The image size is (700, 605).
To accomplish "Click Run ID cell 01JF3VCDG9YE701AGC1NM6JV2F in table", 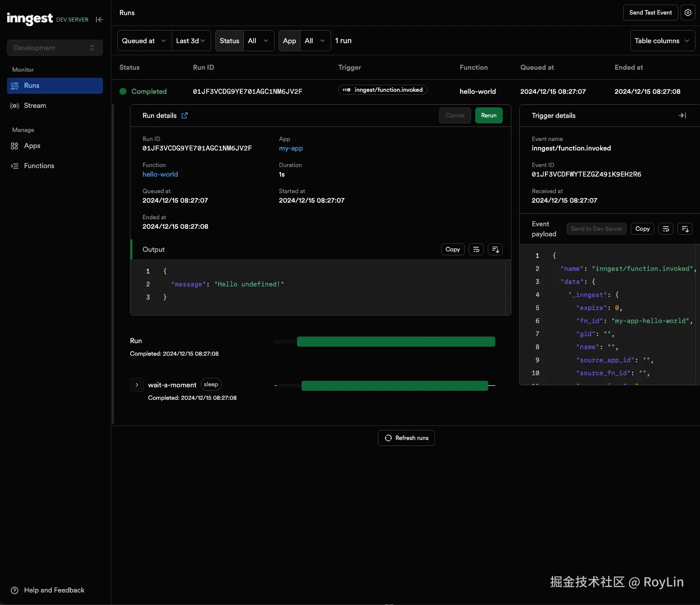I will click(x=247, y=92).
